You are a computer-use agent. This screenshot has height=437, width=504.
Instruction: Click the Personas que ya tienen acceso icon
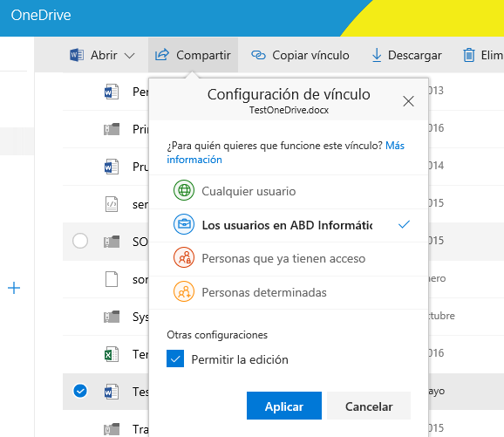coord(184,257)
